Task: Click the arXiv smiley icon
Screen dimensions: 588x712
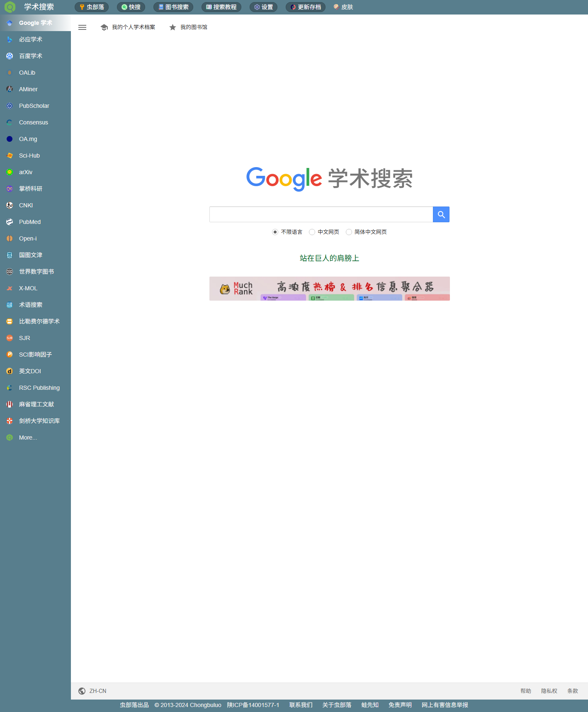Action: click(10, 172)
